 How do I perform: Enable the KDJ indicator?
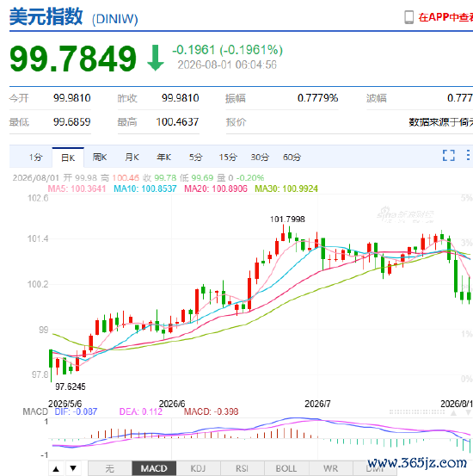pos(198,468)
